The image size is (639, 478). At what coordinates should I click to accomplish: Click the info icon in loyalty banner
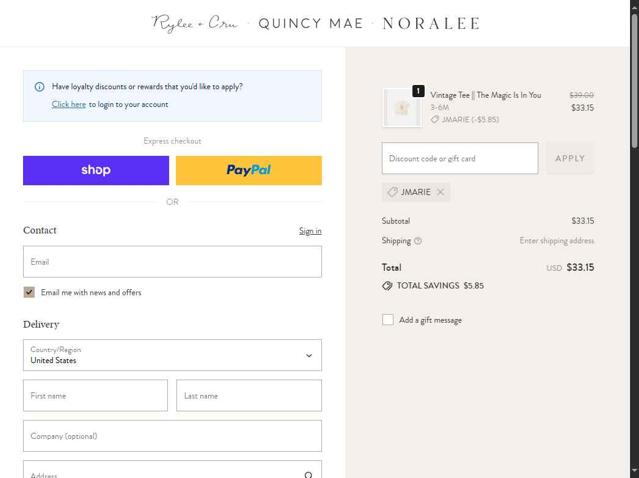[39, 87]
